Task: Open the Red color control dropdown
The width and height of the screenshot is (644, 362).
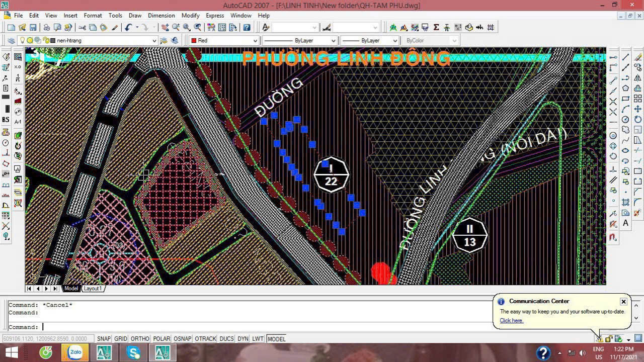Action: [x=255, y=40]
